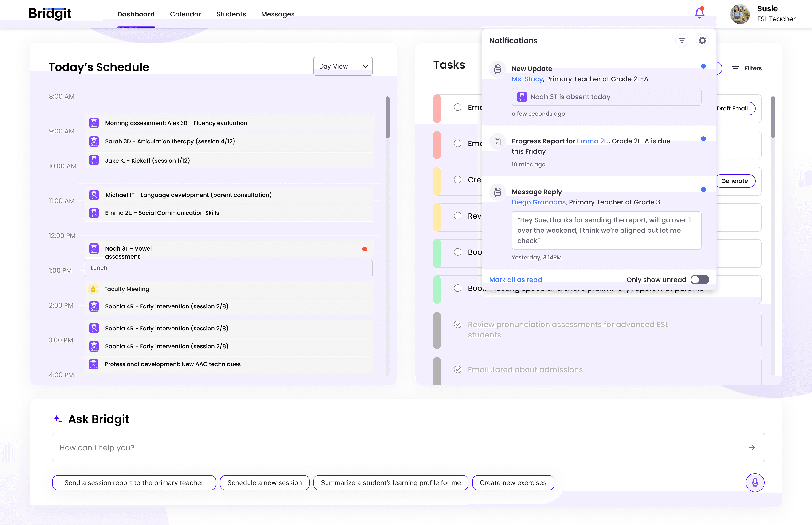Click the 'Noah 3T is absent today' message
This screenshot has width=812, height=525.
click(x=606, y=97)
